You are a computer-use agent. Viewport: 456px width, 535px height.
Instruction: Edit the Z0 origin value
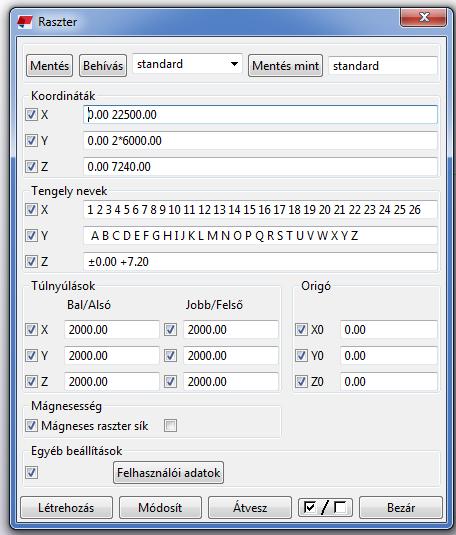click(x=389, y=381)
